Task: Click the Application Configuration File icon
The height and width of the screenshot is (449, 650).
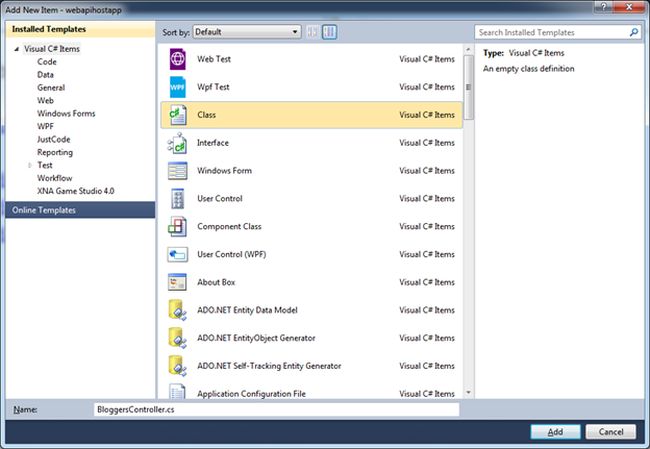Action: [178, 391]
